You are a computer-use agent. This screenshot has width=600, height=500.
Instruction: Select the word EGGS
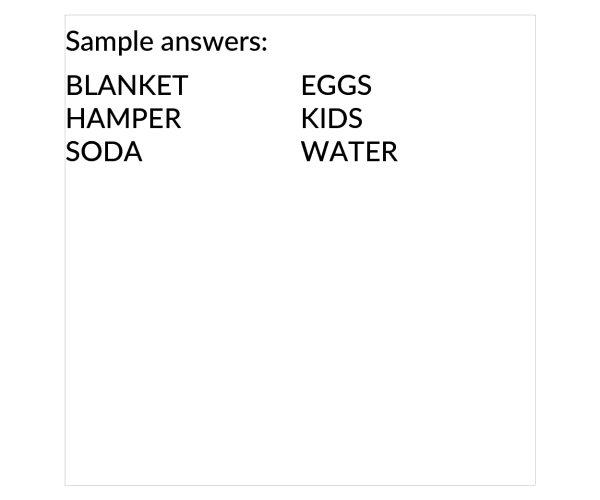[x=336, y=85]
